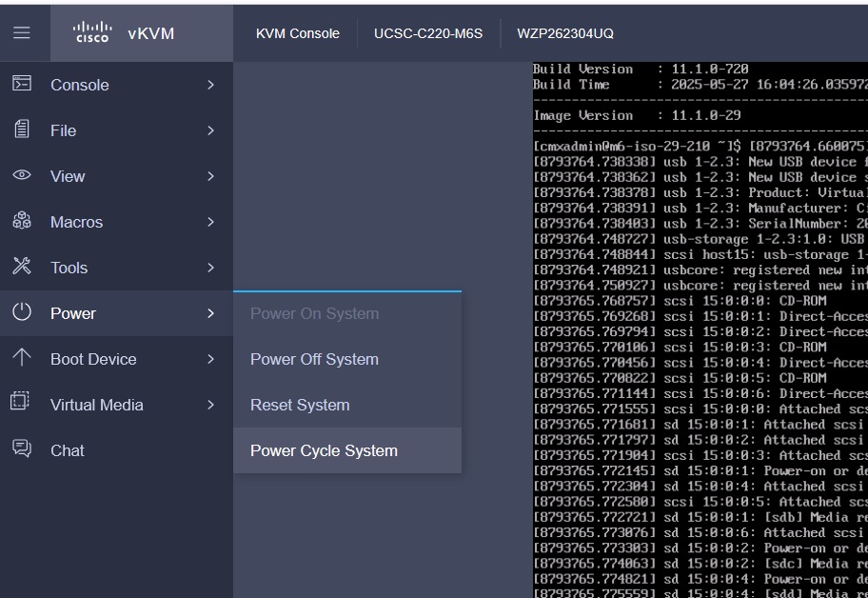The height and width of the screenshot is (598, 868).
Task: Choose Power Off System
Action: 314,359
